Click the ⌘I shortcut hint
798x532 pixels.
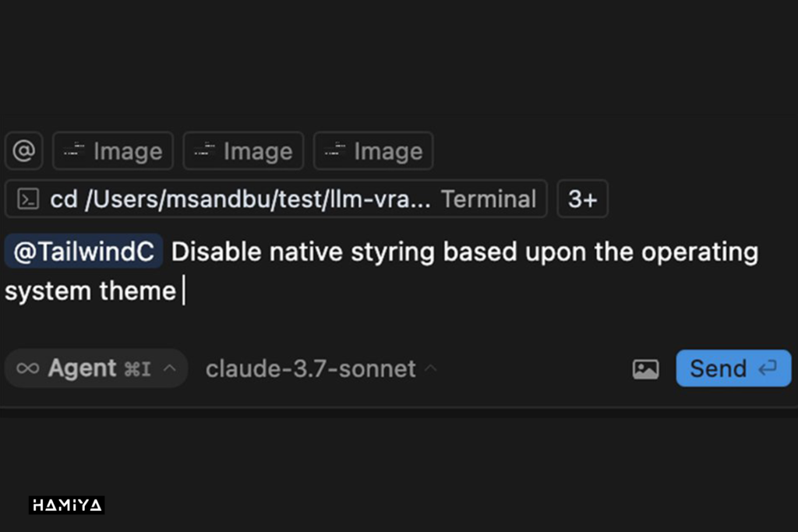coord(137,369)
